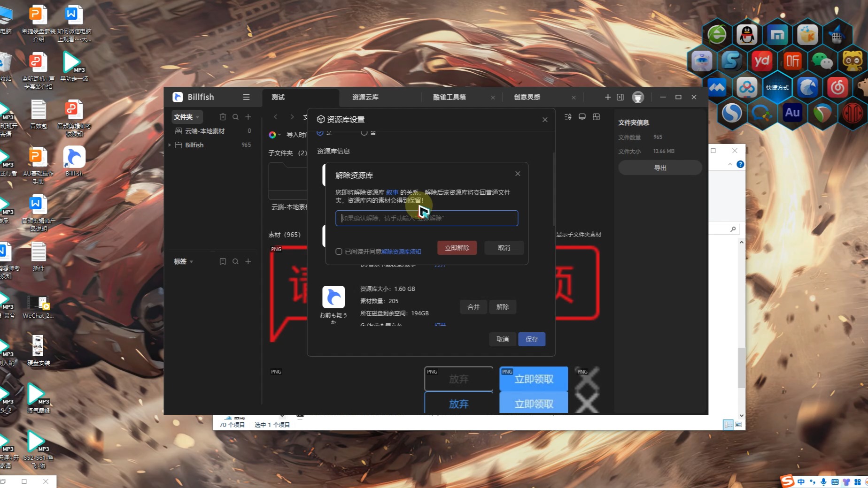
Task: Focus the confirmation text input field
Action: coord(426,218)
